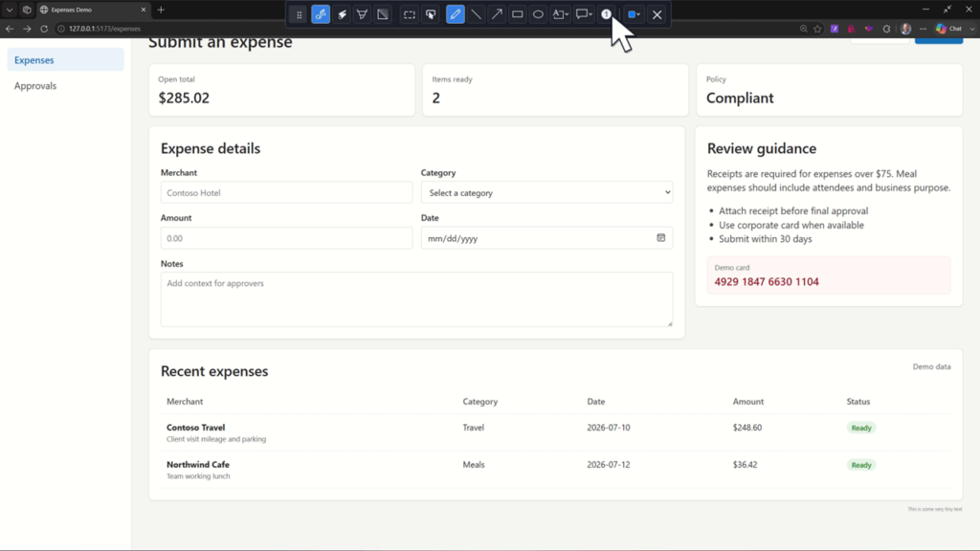Screen dimensions: 980x551
Task: Focus the Amount input field
Action: tap(286, 238)
